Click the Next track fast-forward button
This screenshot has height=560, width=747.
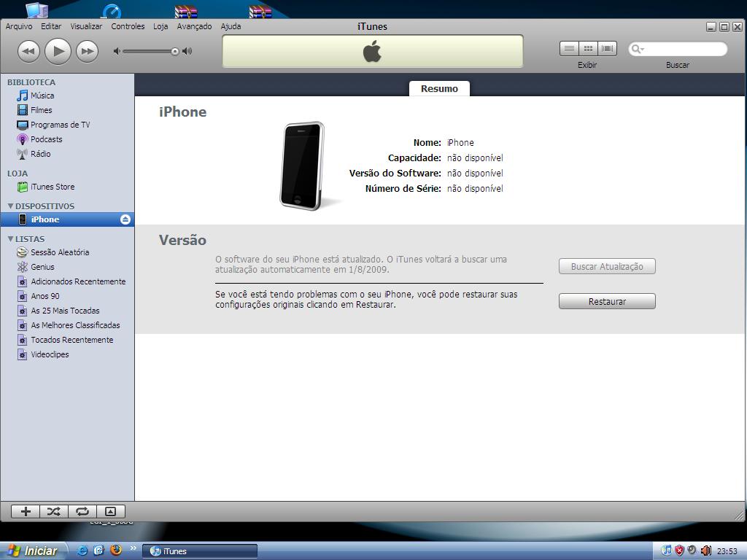tap(88, 52)
